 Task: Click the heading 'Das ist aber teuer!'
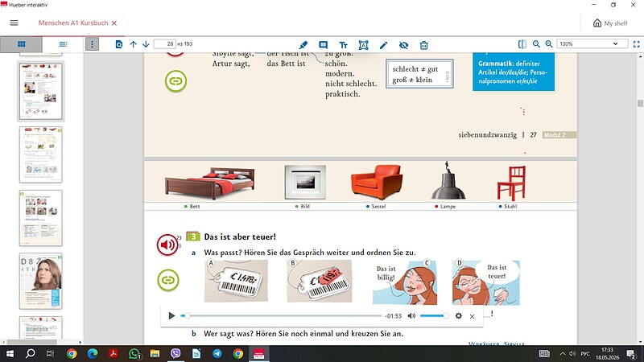pyautogui.click(x=240, y=237)
